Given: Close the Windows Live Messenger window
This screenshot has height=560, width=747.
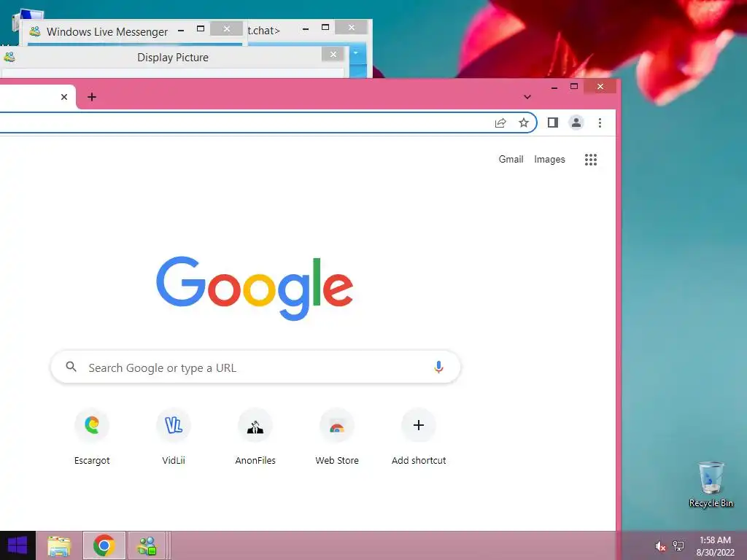Looking at the screenshot, I should click(227, 29).
